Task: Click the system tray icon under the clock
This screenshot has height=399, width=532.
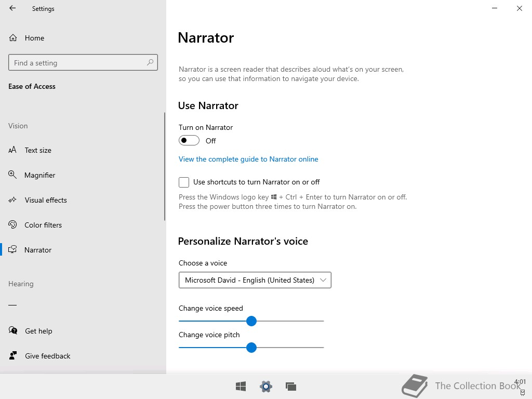Action: 523,393
